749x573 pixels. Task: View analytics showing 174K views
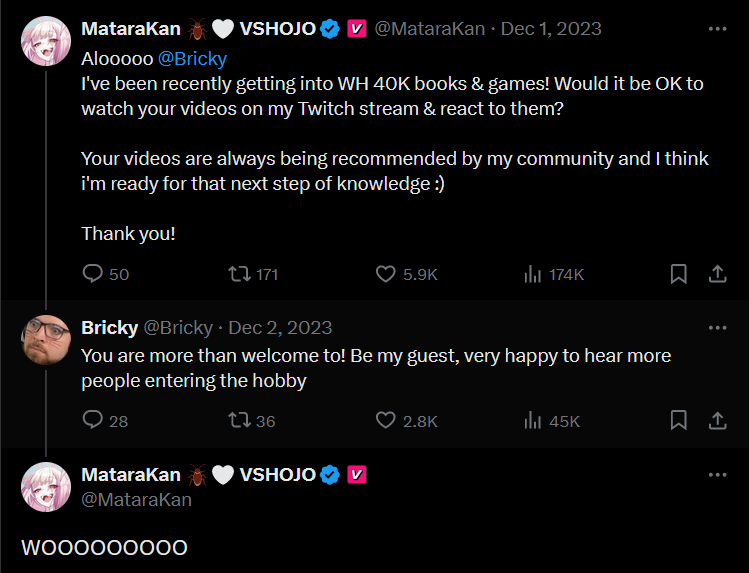(533, 273)
